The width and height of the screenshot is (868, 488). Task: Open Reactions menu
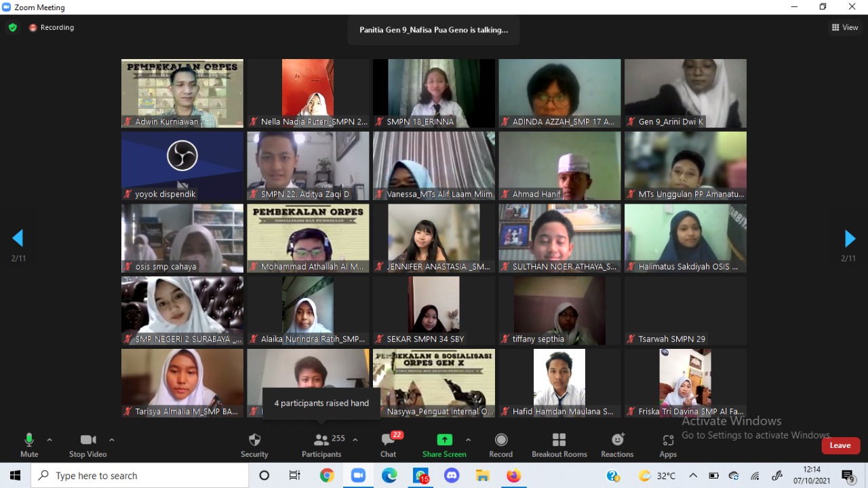click(617, 445)
